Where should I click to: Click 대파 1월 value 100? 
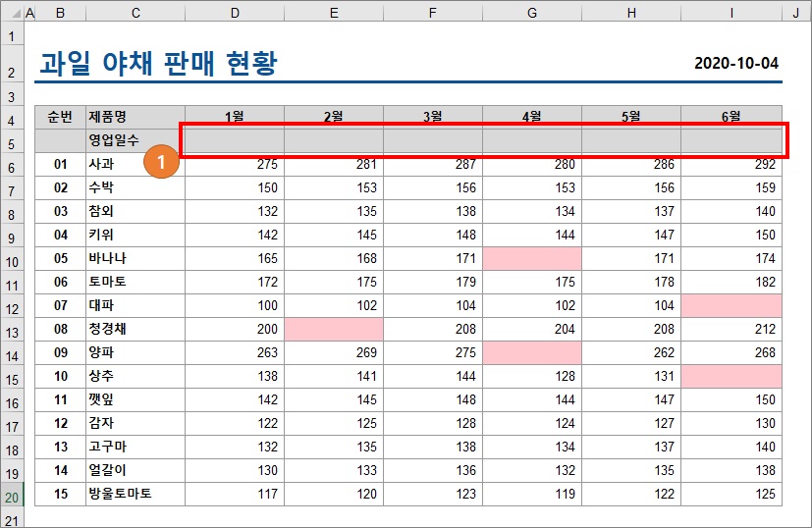coord(235,305)
